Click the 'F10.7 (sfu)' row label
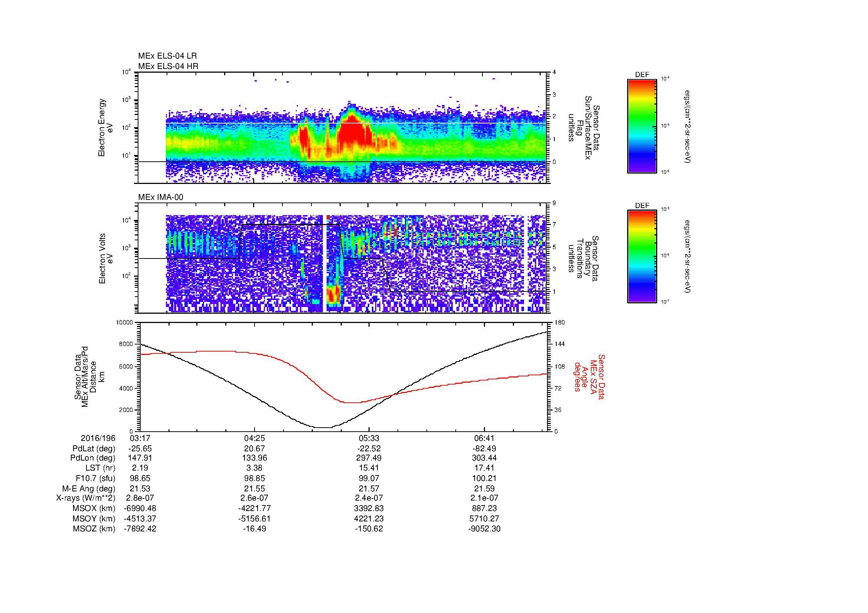The width and height of the screenshot is (868, 613). tap(95, 478)
